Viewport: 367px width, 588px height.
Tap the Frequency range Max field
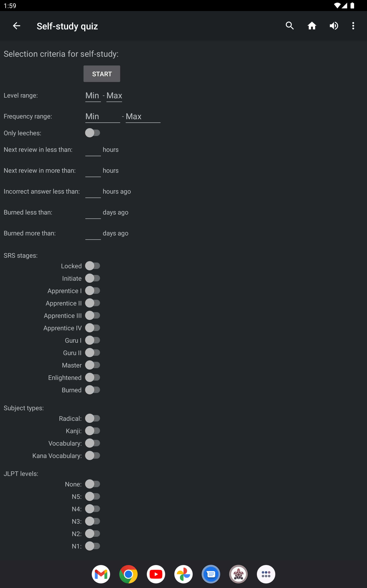coord(143,117)
